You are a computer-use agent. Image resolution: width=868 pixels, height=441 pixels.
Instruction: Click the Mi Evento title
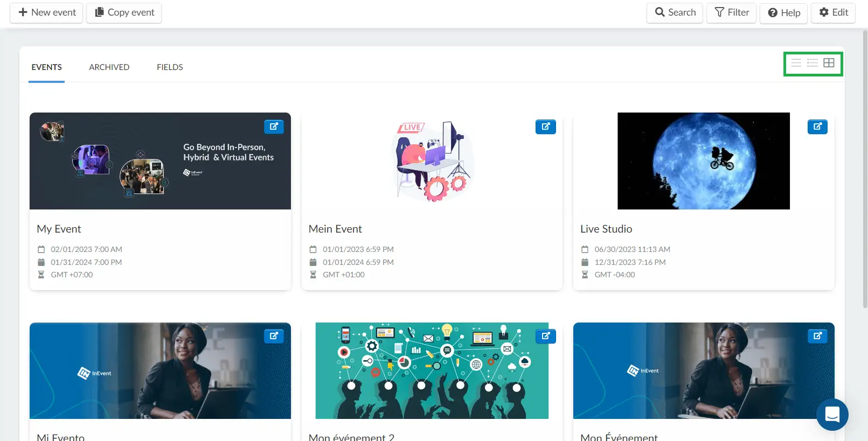click(60, 437)
